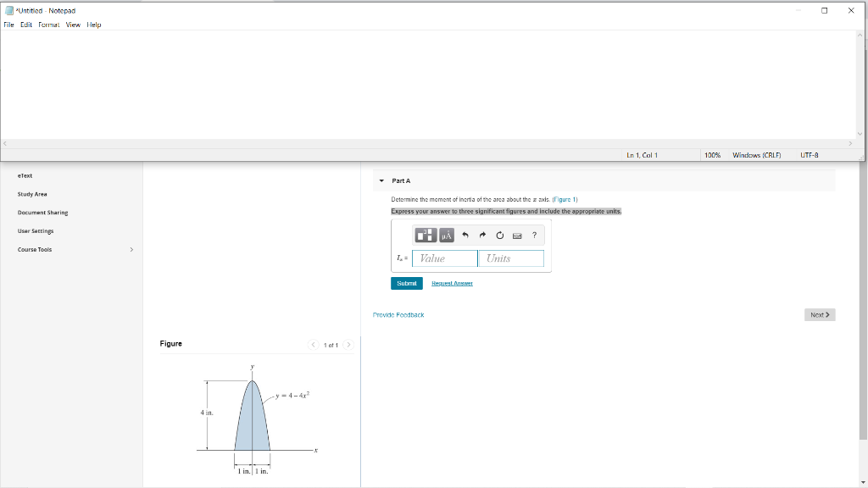
Task: Click in the Value input field
Action: pyautogui.click(x=443, y=258)
